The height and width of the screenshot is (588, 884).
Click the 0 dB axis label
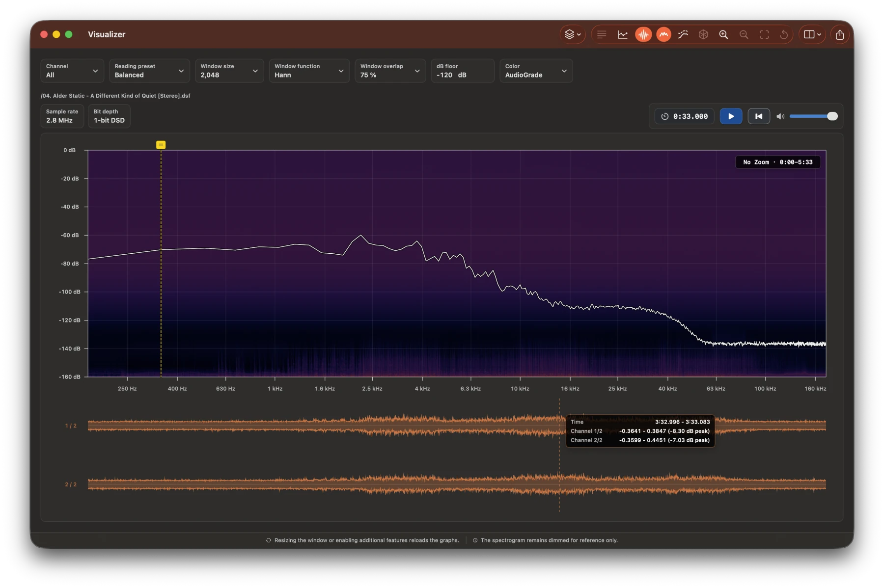point(70,150)
